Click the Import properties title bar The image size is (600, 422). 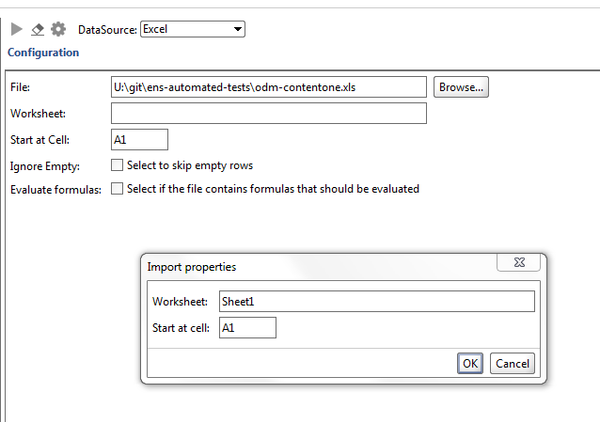tap(300, 267)
